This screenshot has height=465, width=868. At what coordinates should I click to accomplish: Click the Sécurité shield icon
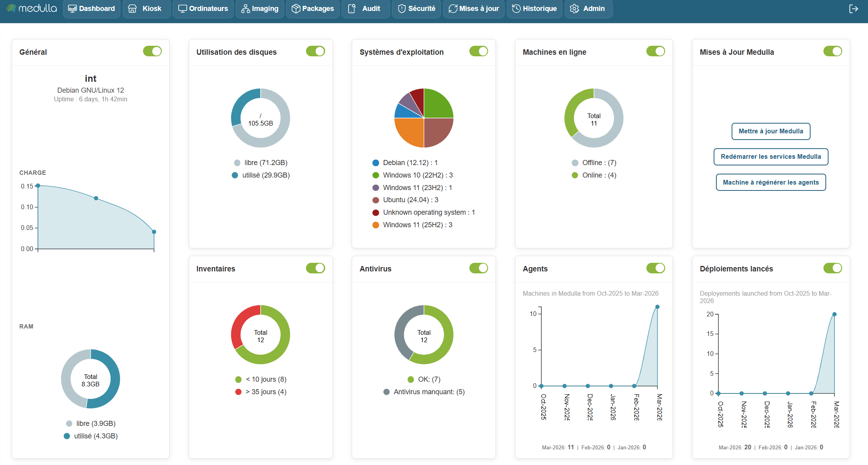[x=401, y=9]
